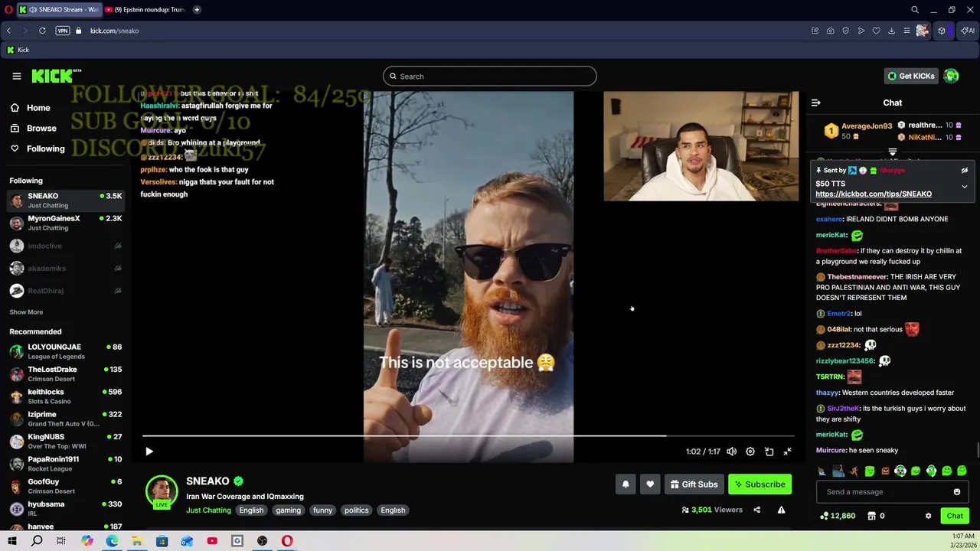Report stream using warning triangle icon
Viewport: 980px width, 551px height.
[x=781, y=510]
